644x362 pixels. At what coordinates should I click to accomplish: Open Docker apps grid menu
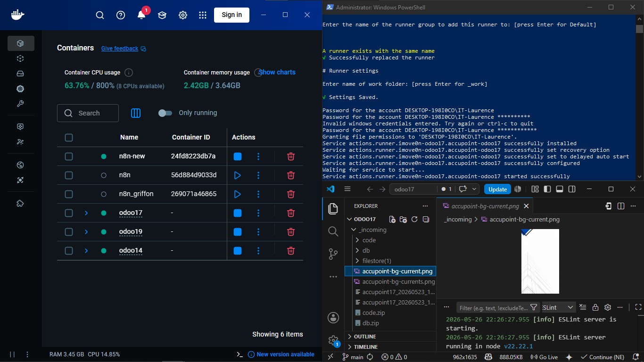[x=203, y=15]
